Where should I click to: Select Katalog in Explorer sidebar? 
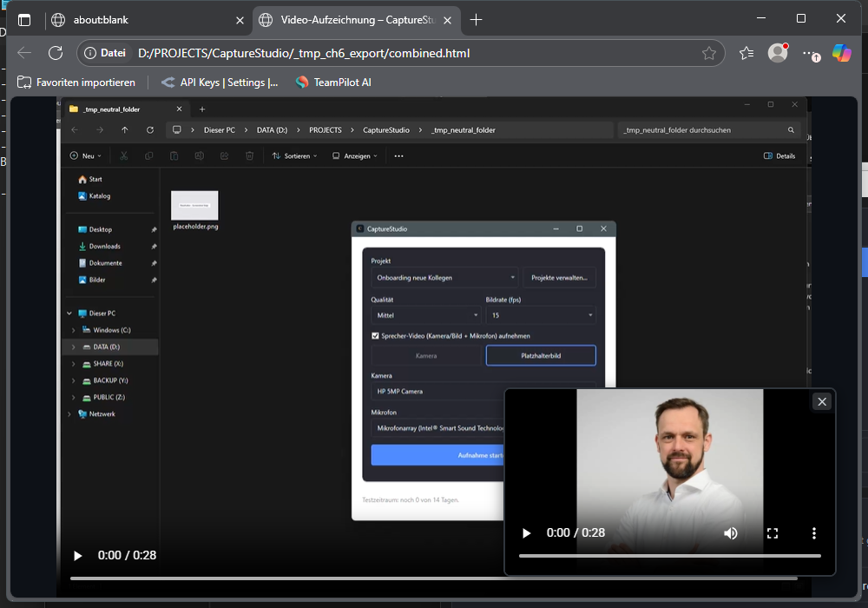click(94, 196)
